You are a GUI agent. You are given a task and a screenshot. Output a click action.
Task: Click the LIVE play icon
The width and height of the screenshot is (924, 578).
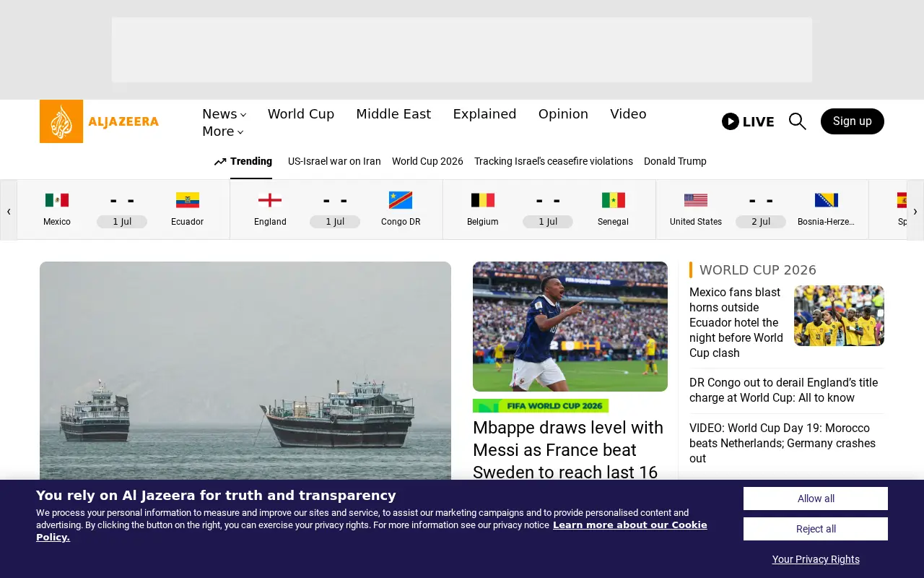point(731,121)
